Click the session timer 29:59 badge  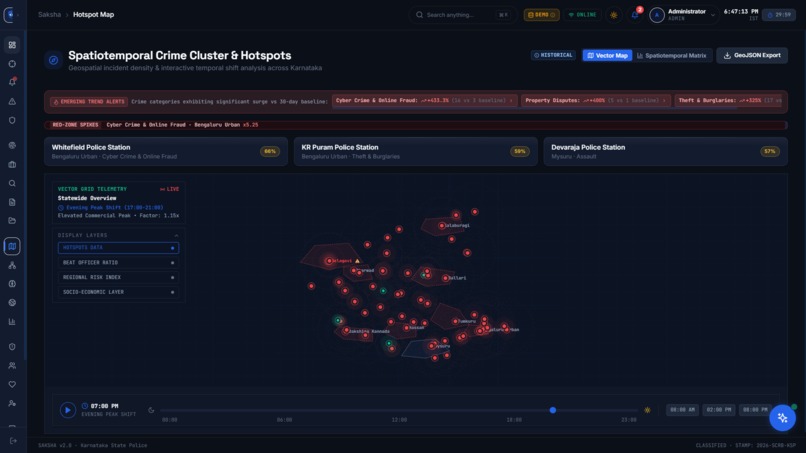[x=779, y=15]
